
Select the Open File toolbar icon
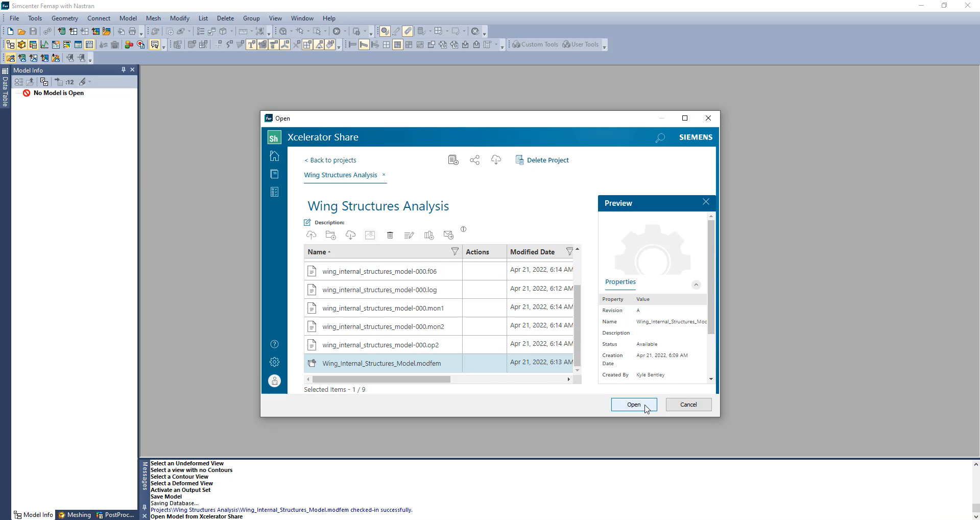click(x=21, y=31)
